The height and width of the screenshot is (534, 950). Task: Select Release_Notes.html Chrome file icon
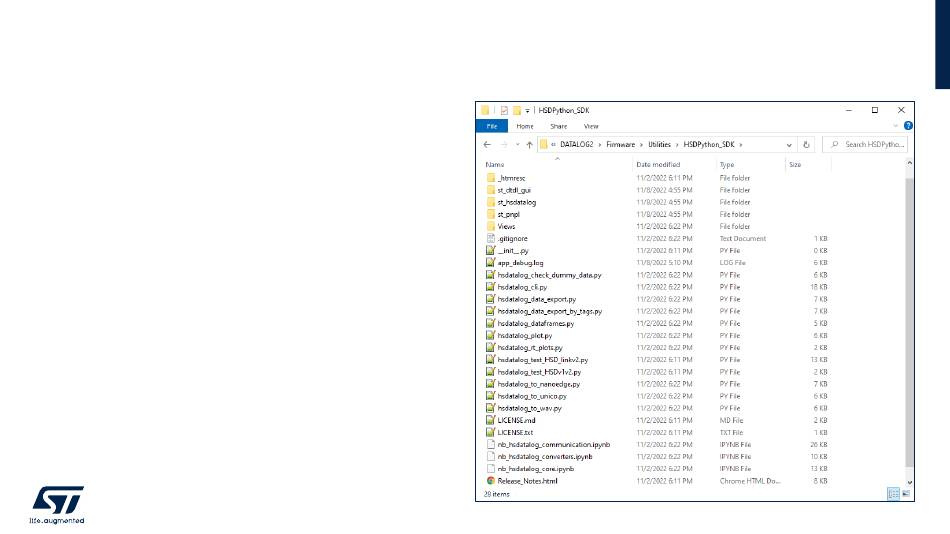click(x=491, y=481)
